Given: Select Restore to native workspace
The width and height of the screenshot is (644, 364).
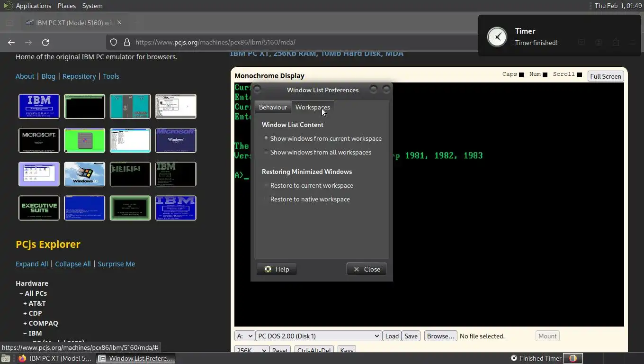Looking at the screenshot, I should coord(307,199).
